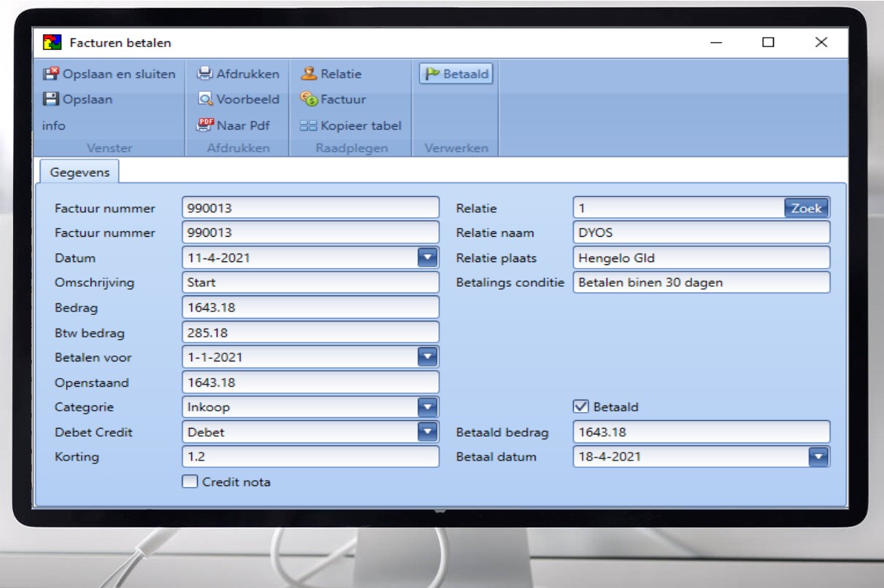The image size is (884, 588).
Task: Open the Relatie person icon
Action: click(309, 74)
